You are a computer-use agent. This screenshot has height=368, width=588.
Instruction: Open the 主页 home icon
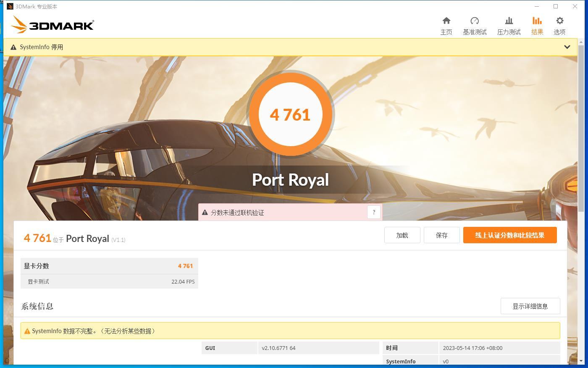pyautogui.click(x=446, y=21)
